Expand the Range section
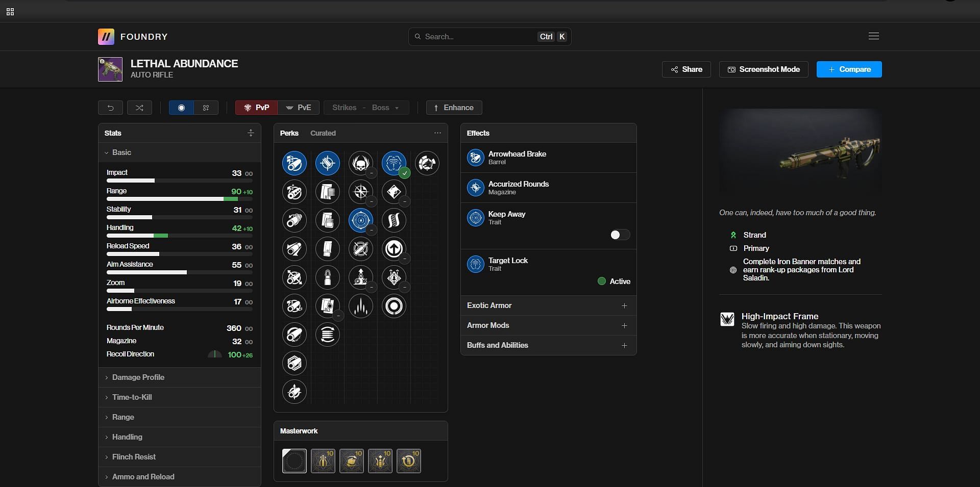980x487 pixels. coord(179,417)
